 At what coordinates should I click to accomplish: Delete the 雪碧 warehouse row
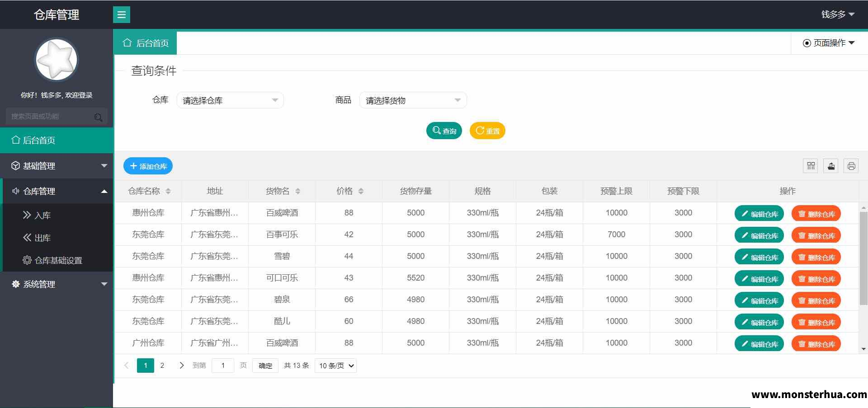click(x=816, y=257)
